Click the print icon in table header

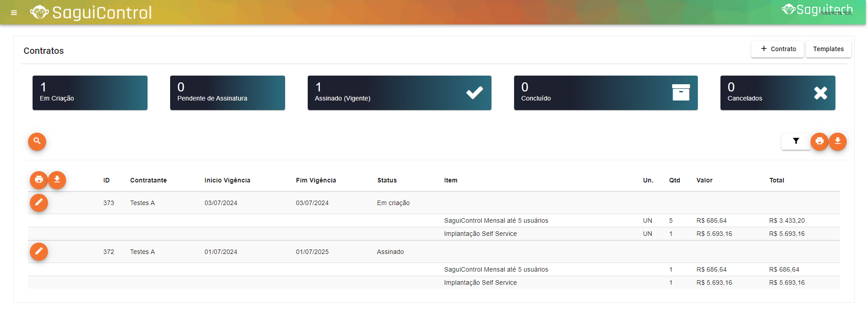pos(39,180)
